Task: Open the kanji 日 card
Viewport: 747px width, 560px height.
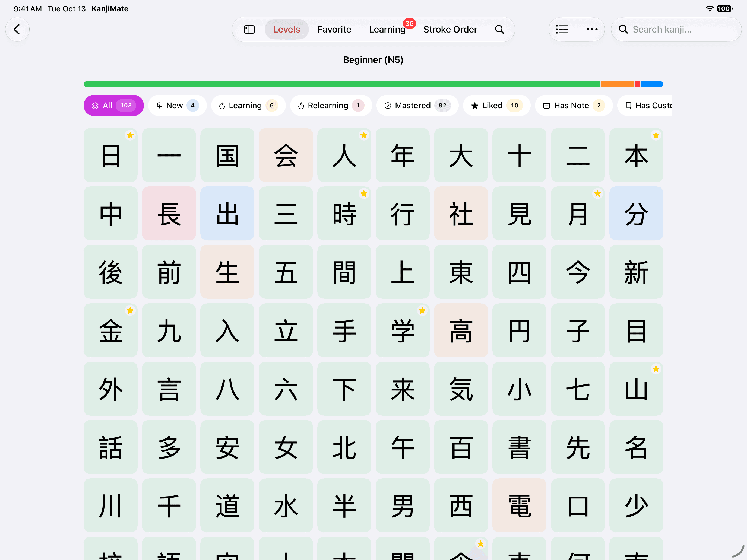Action: pyautogui.click(x=110, y=155)
